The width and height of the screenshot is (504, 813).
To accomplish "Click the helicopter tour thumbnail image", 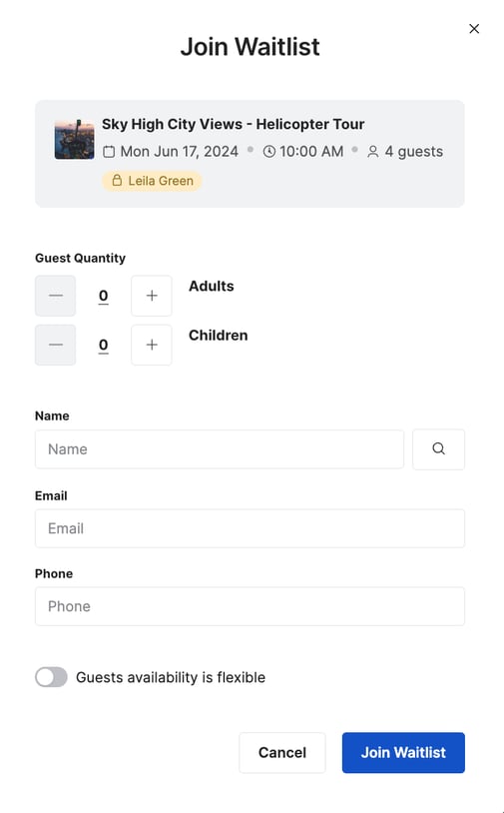I will pyautogui.click(x=75, y=139).
